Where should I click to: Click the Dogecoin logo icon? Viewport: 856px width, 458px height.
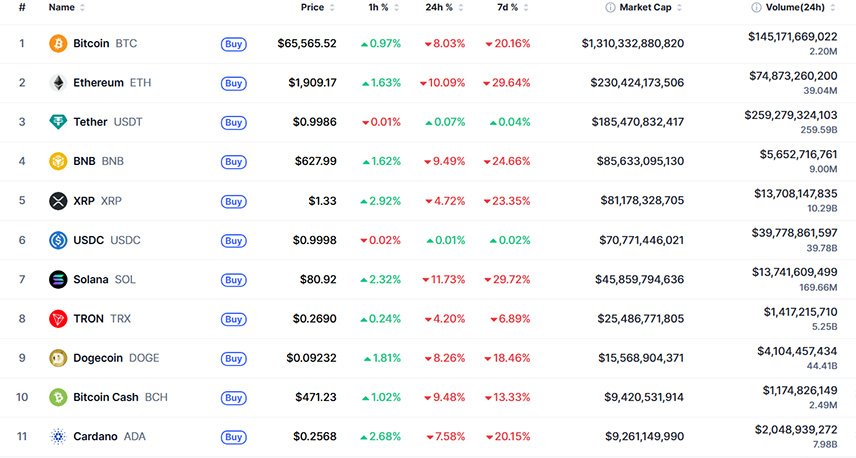[58, 358]
